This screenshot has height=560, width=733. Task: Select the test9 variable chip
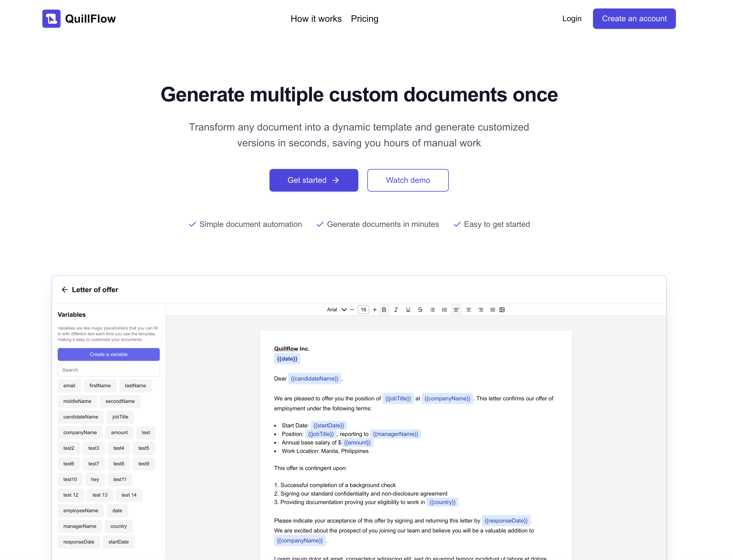(144, 464)
